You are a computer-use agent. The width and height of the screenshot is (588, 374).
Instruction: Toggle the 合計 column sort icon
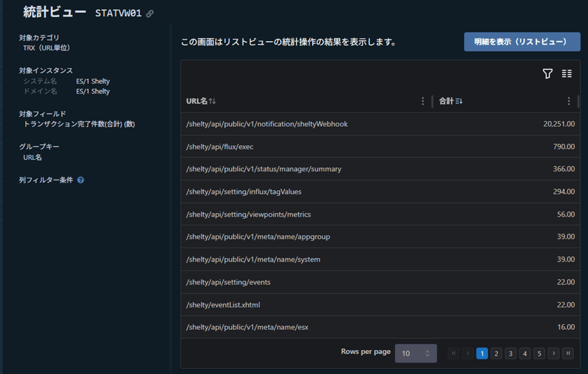459,101
